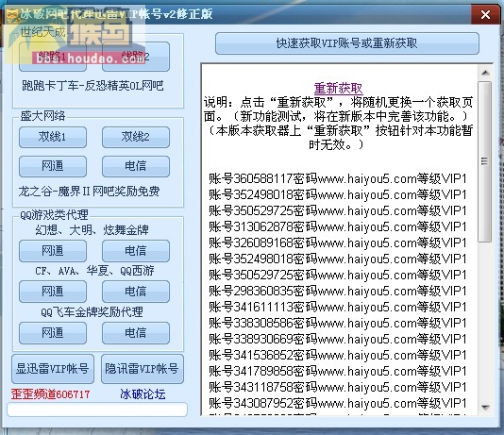Open the 歪歪频道606717 link
504x435 pixels.
50,394
